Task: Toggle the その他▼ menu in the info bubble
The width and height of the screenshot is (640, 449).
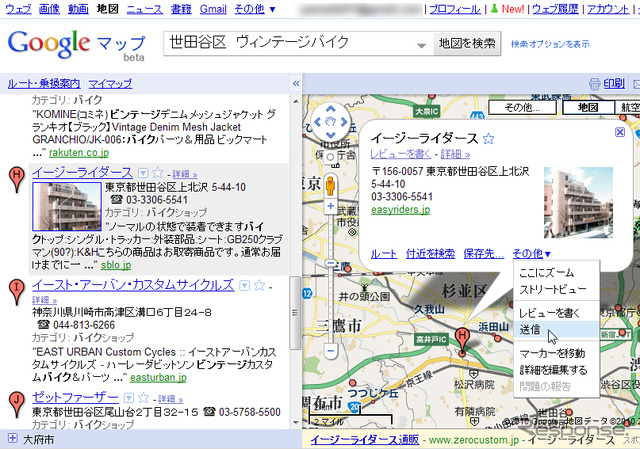Action: pos(531,253)
